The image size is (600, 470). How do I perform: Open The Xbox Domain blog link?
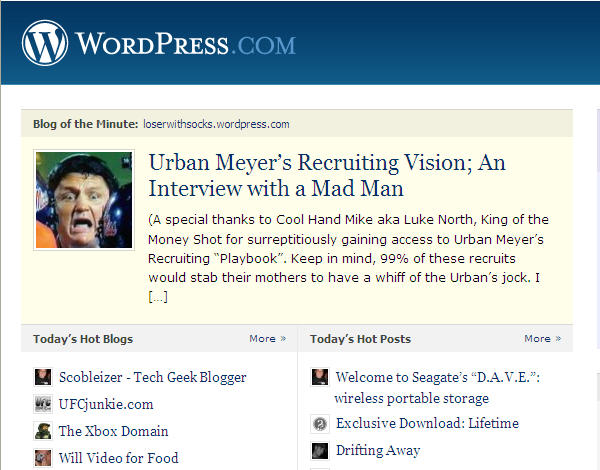(113, 431)
